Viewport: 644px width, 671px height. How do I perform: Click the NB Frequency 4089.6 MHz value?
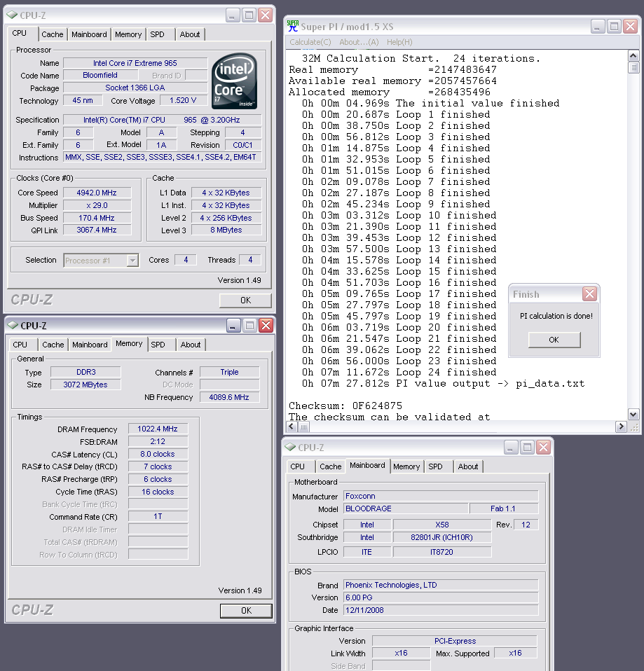point(229,397)
